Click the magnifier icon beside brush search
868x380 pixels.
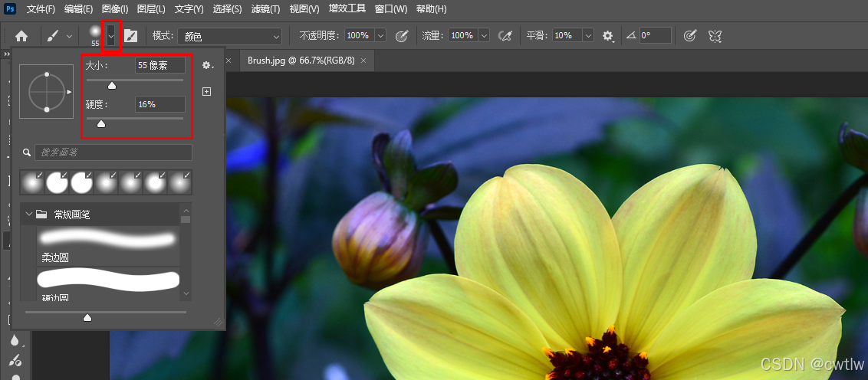pos(27,152)
